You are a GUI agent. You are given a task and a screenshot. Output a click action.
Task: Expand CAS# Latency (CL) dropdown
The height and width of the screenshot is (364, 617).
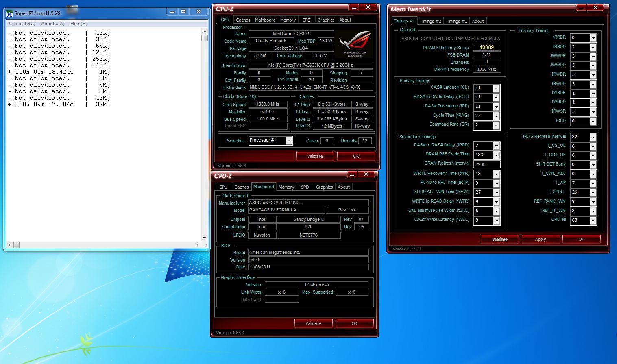pos(496,88)
